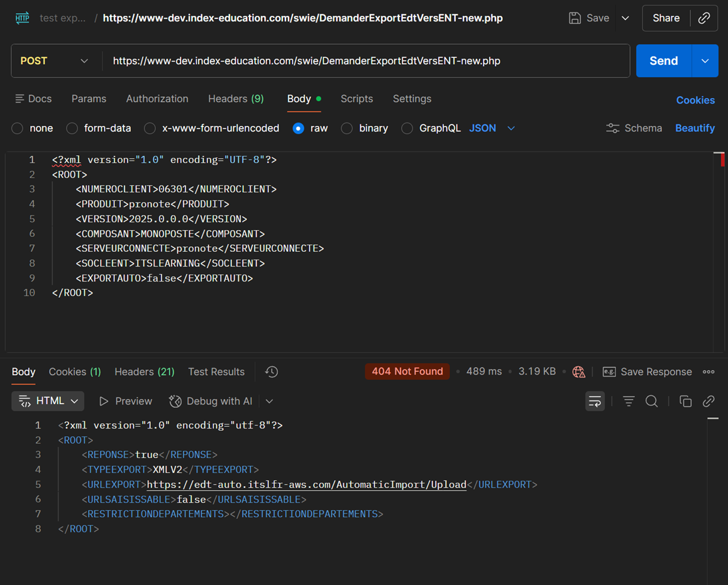Image resolution: width=728 pixels, height=585 pixels.
Task: Copy request link via chain icon
Action: click(x=704, y=18)
